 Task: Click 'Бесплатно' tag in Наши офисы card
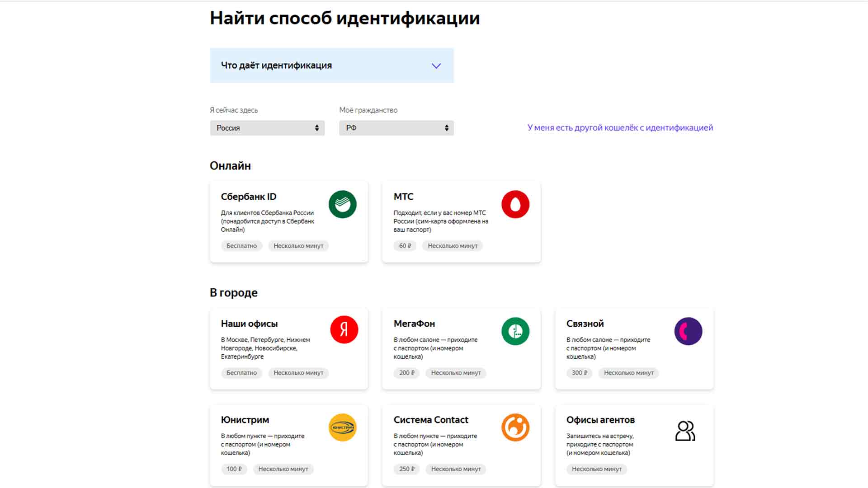241,373
